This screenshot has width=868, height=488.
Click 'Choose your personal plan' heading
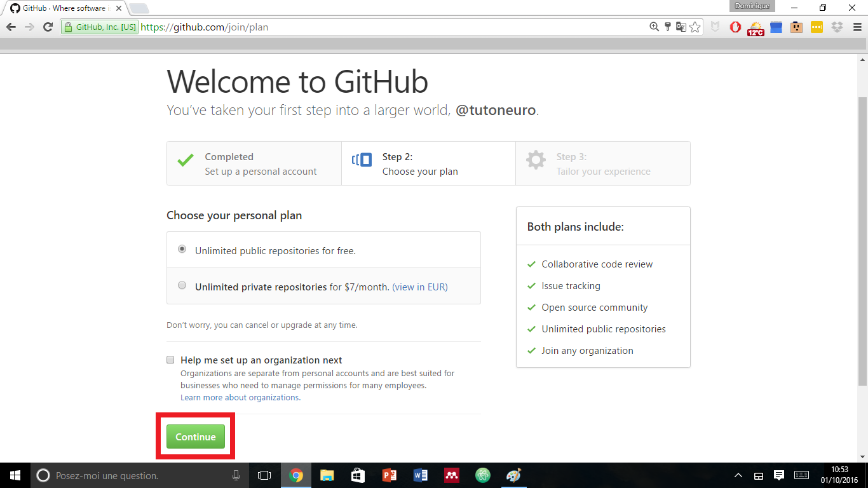[234, 215]
